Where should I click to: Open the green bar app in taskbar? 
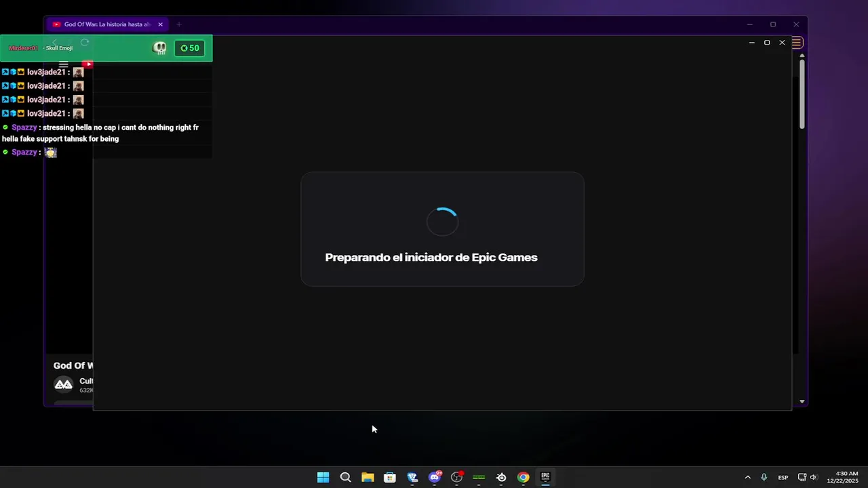tap(479, 477)
